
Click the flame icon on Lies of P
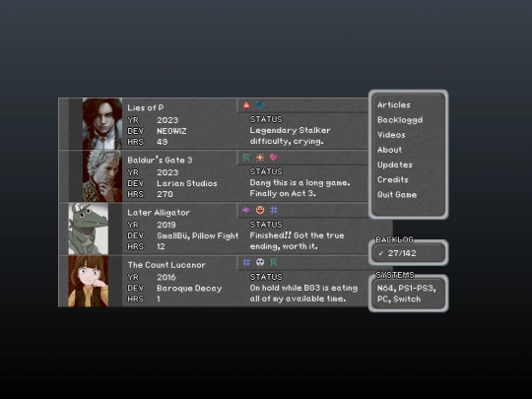coord(246,105)
